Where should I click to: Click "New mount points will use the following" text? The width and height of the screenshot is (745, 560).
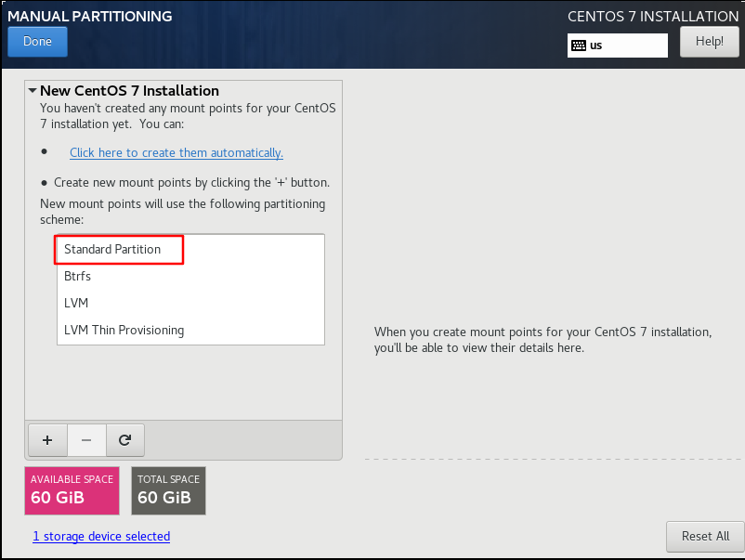pos(182,212)
